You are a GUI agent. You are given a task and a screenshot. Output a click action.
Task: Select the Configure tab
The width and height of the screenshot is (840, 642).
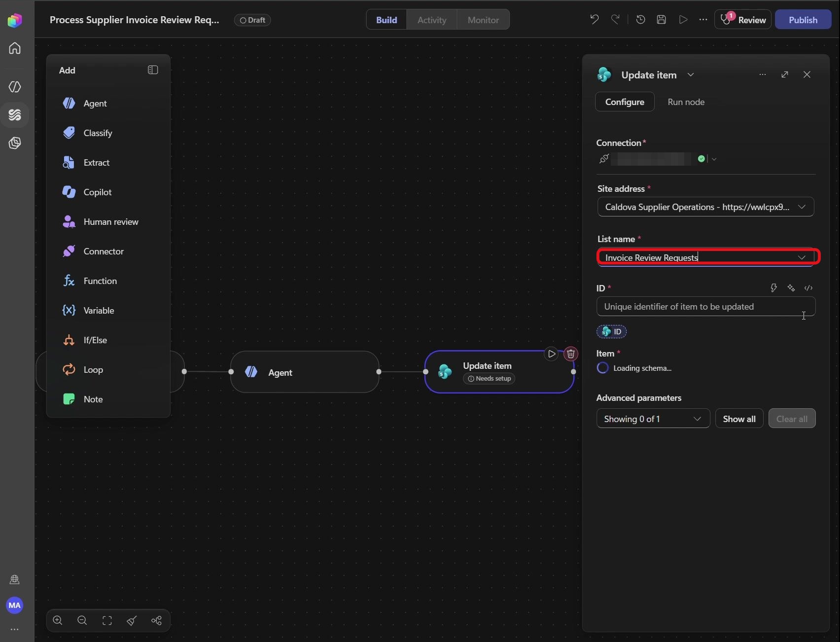625,102
